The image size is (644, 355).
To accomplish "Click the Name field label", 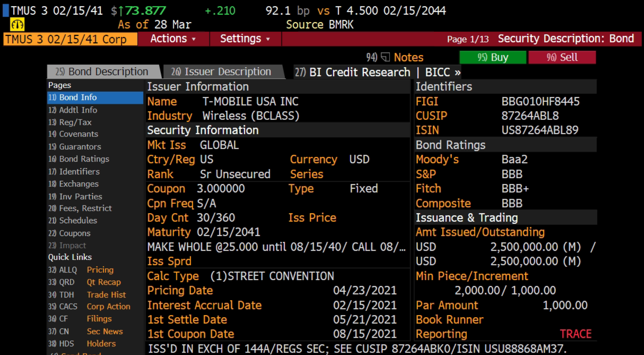I will click(162, 101).
